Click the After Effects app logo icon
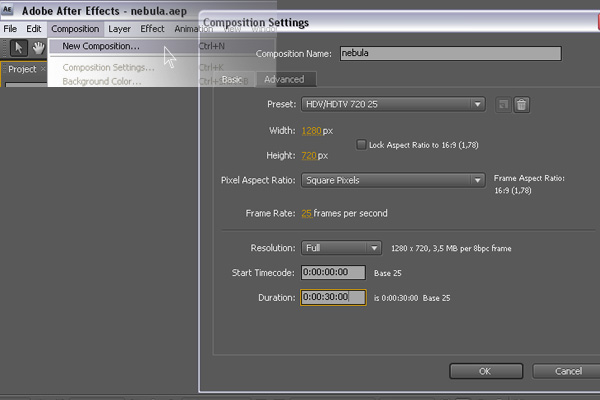The width and height of the screenshot is (600, 400). (7, 10)
